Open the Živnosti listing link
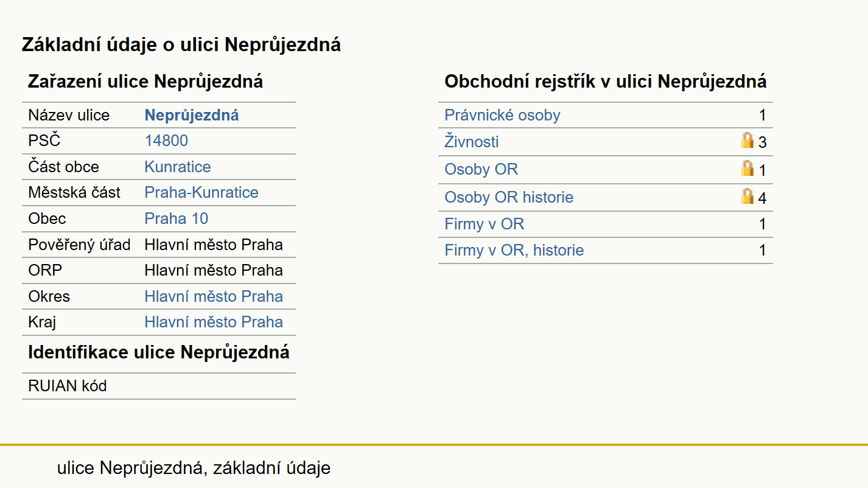Screen dimensions: 868x488 [472, 142]
